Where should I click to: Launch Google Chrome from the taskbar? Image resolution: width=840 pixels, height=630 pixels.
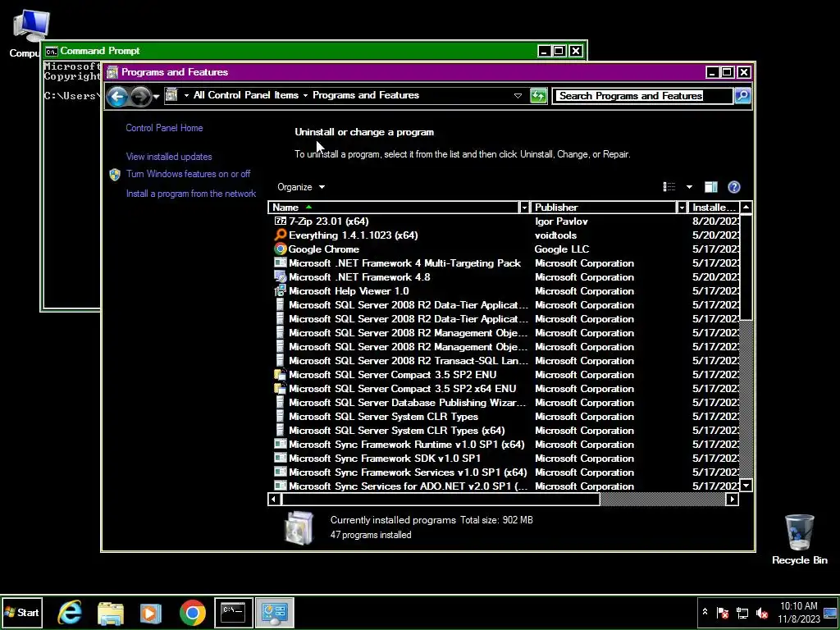(x=192, y=613)
